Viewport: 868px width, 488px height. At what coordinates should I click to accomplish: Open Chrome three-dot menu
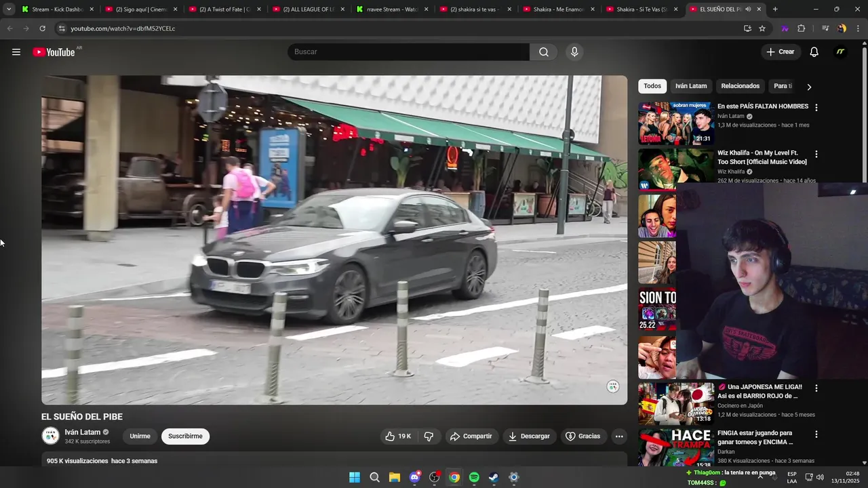[x=858, y=28]
